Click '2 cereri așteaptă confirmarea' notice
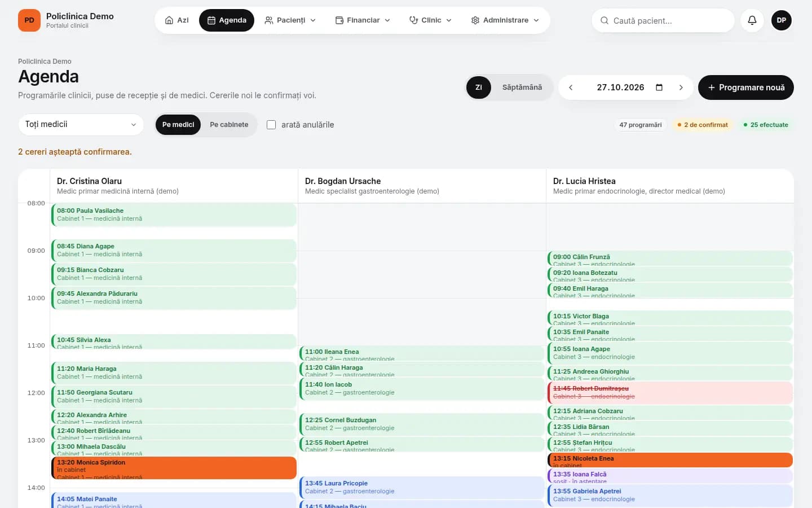 [x=75, y=152]
